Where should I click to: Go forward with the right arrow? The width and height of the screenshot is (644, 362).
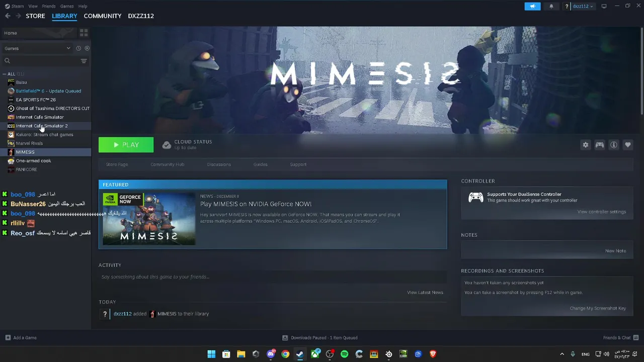tap(18, 16)
